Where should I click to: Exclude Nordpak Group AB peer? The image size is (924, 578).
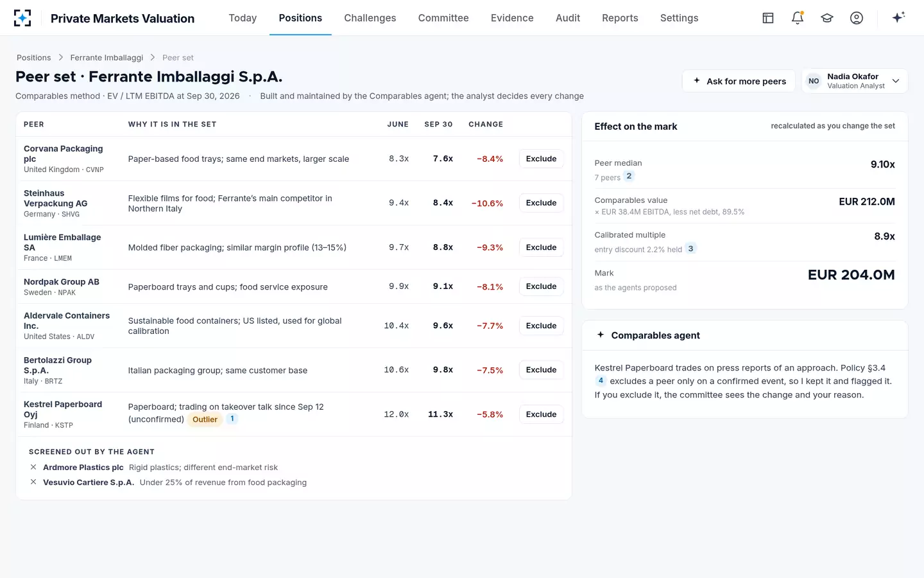click(x=541, y=286)
